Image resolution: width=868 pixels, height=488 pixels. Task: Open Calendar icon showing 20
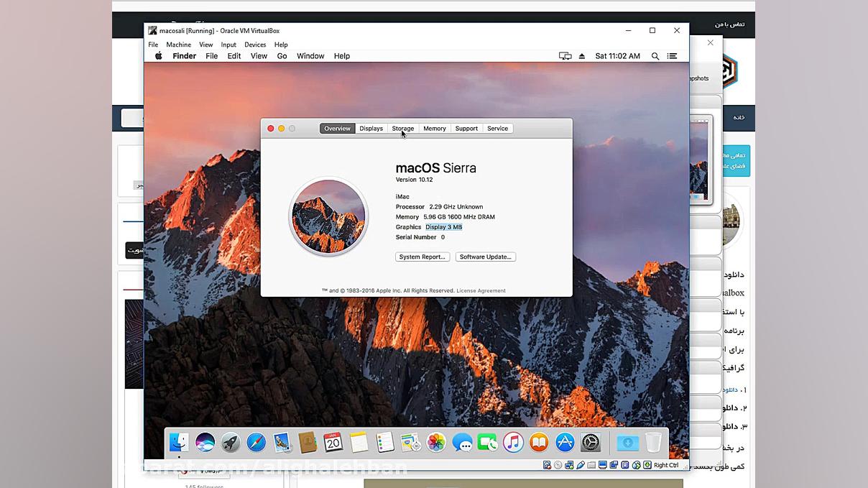point(333,442)
